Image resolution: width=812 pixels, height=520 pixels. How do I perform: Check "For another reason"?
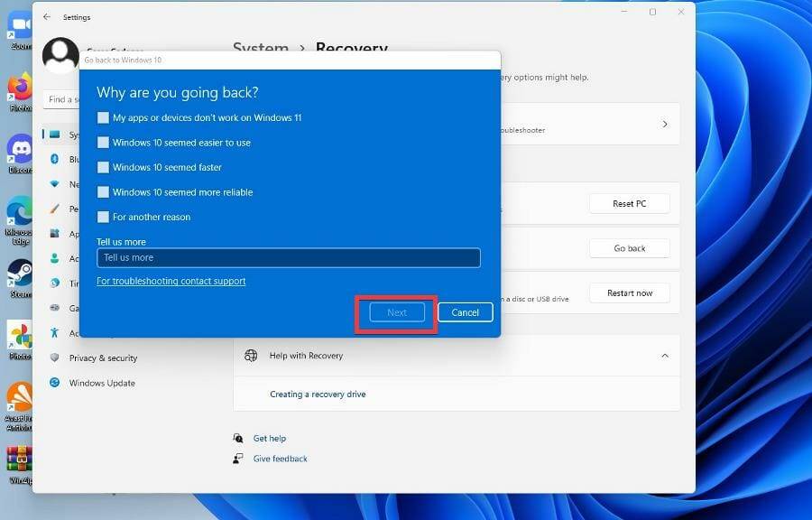[104, 217]
